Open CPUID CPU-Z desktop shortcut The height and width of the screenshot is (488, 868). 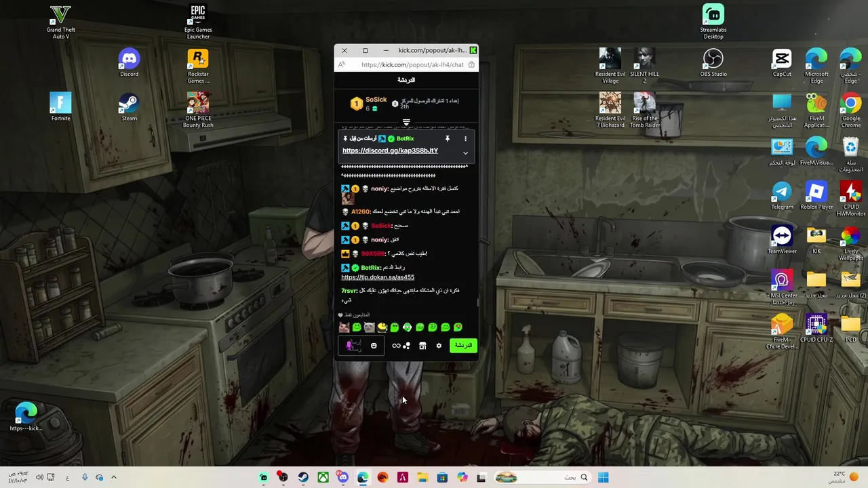[816, 329]
